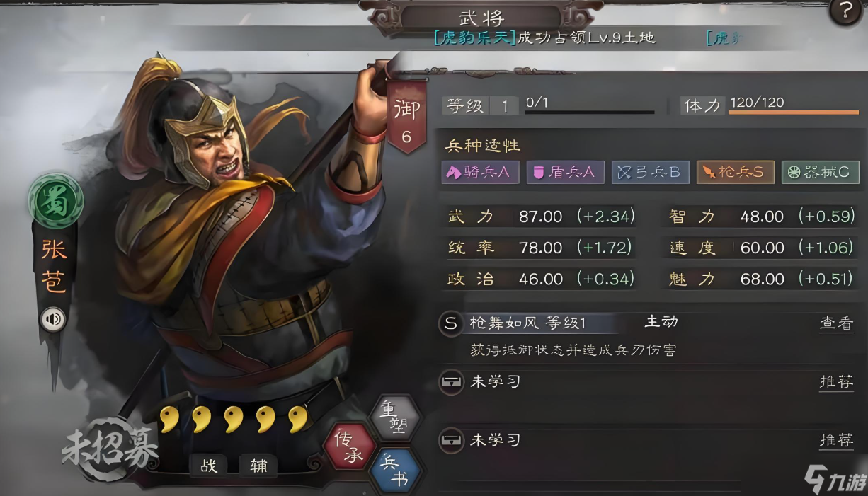Select the 枪兵S troop type badge

pos(735,172)
